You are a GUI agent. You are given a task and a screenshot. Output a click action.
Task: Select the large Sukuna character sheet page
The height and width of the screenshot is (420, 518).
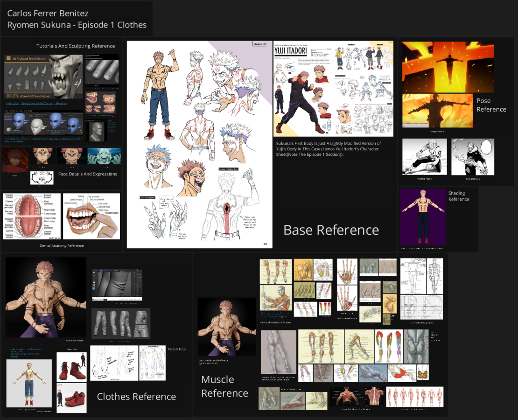click(200, 144)
